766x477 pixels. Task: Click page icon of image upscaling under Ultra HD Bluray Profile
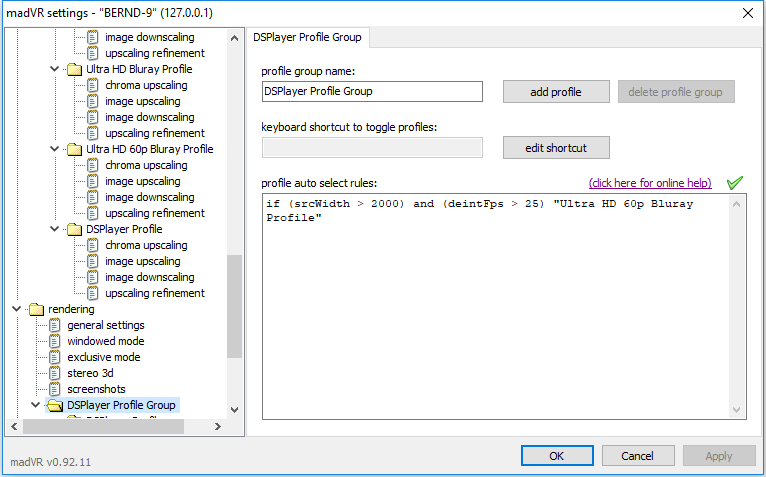point(93,101)
